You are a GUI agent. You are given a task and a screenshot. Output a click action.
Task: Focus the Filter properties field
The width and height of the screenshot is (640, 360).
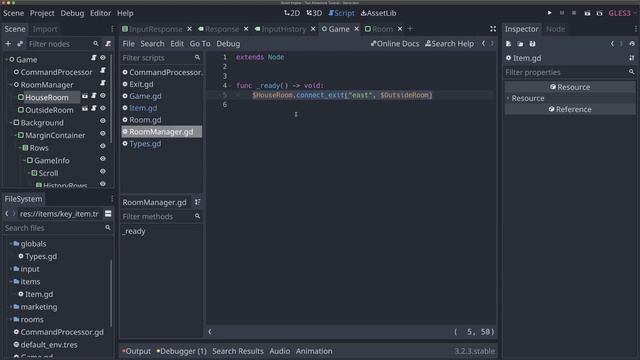click(570, 72)
